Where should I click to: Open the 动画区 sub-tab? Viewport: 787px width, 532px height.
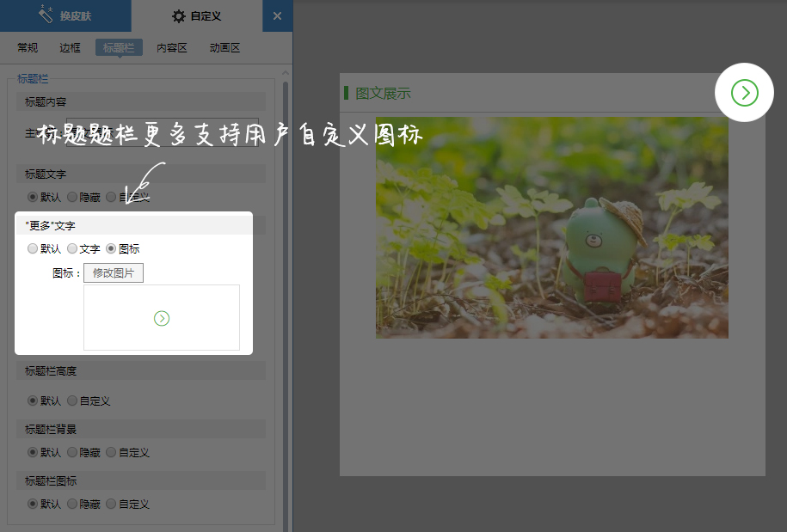(224, 47)
